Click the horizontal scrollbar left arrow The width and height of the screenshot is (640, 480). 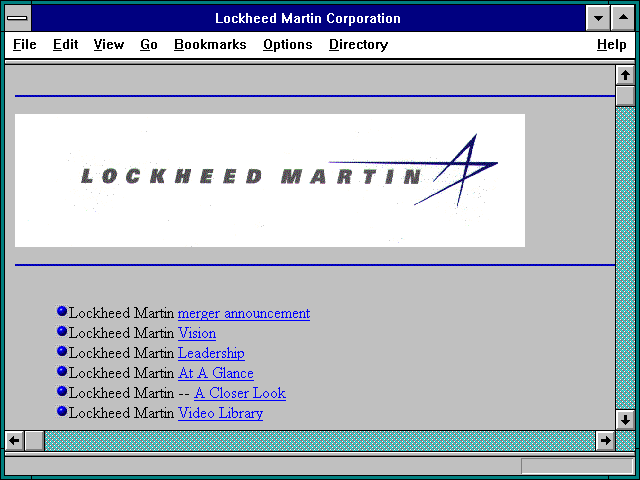click(x=14, y=441)
